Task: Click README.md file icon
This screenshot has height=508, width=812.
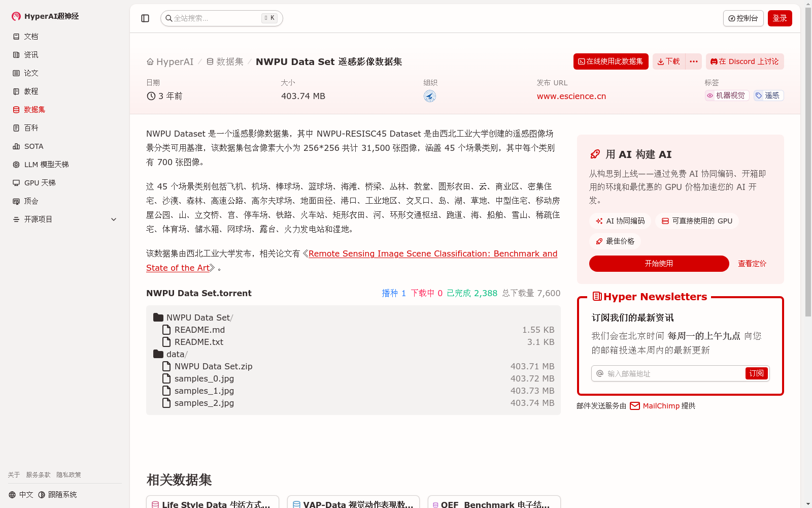Action: 166,330
